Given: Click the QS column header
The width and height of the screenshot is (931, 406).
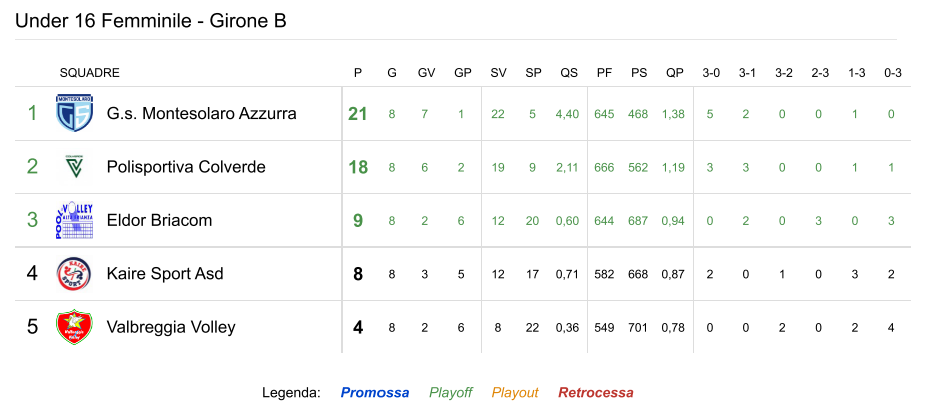Looking at the screenshot, I should click(569, 73).
